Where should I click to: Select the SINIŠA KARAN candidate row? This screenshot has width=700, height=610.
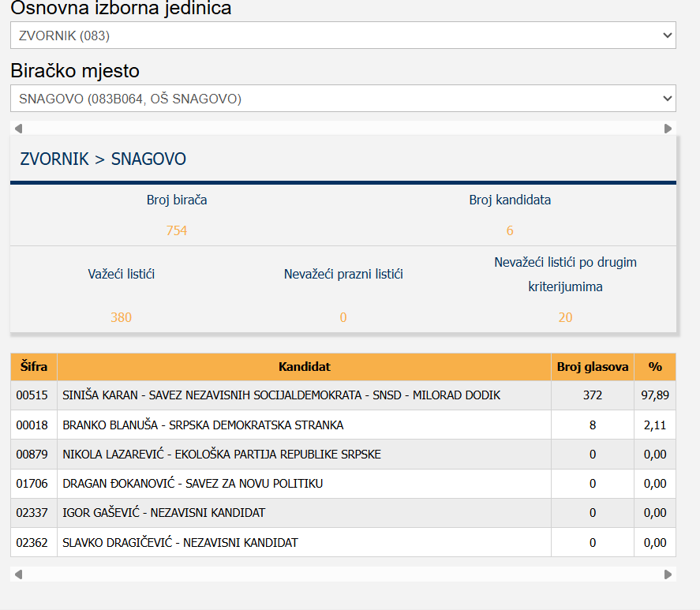(x=281, y=395)
